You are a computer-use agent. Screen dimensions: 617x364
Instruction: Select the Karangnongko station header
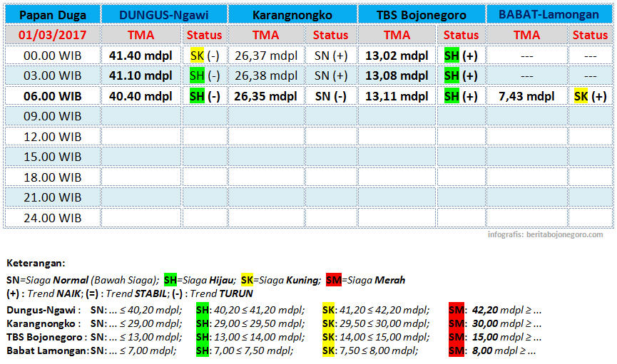tap(292, 15)
